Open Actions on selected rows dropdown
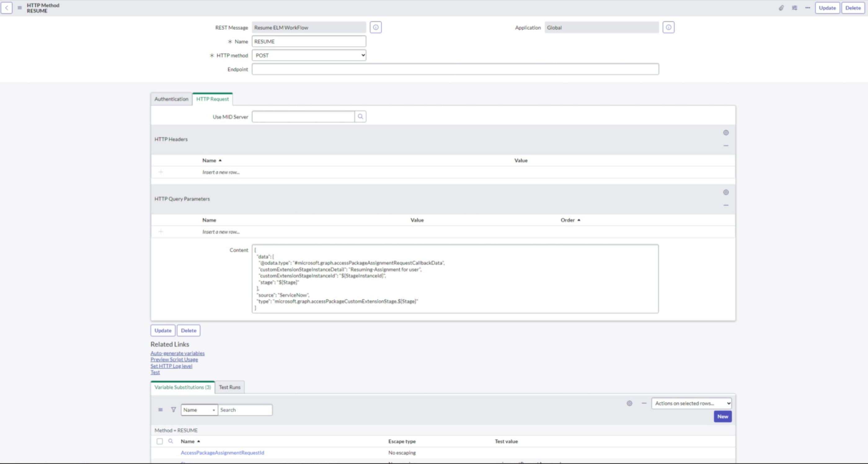 (x=691, y=403)
